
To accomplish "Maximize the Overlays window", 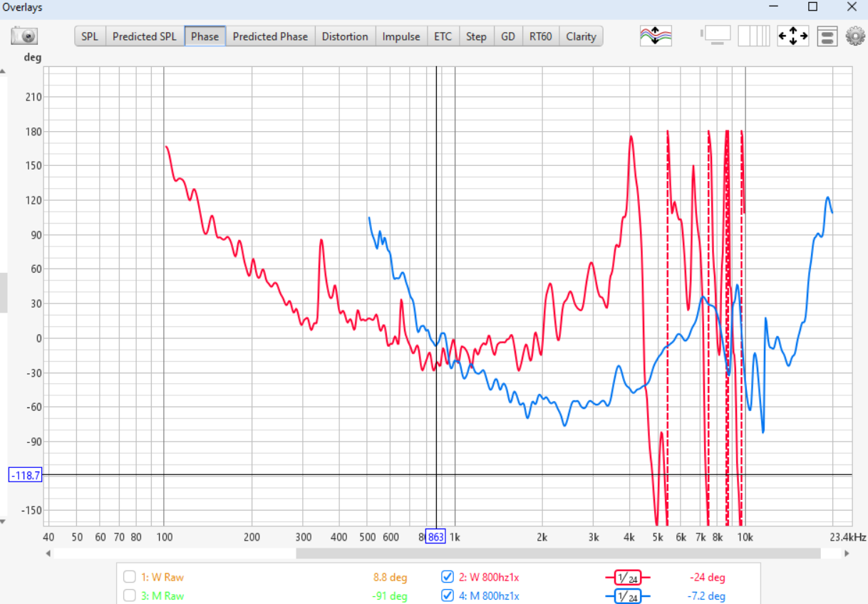I will point(812,6).
